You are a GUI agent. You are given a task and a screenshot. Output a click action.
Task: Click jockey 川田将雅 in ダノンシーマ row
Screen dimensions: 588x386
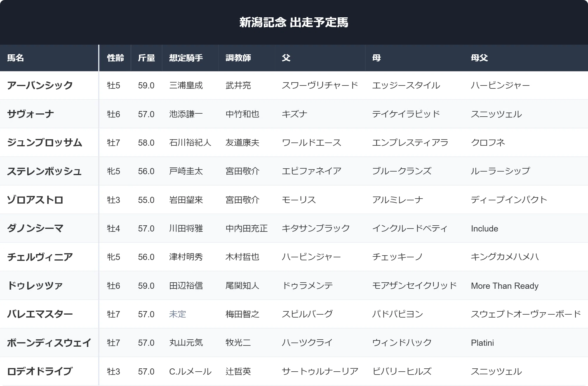[186, 229]
